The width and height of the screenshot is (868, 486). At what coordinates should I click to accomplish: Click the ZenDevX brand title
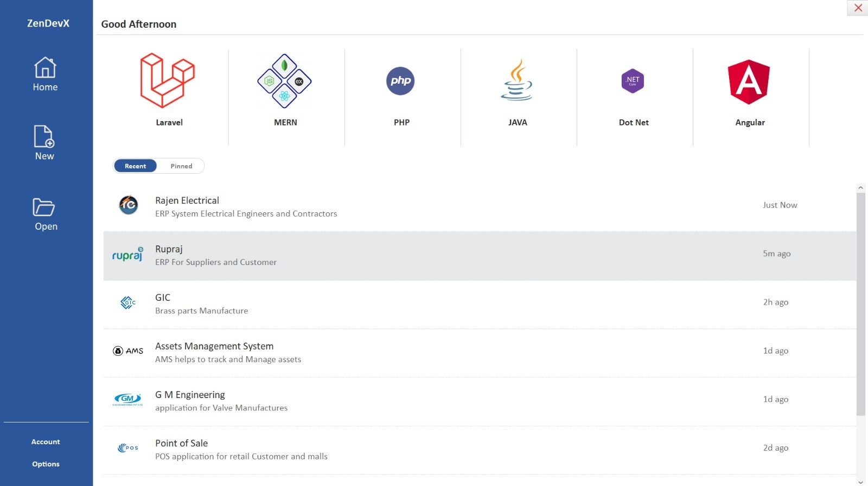(48, 23)
